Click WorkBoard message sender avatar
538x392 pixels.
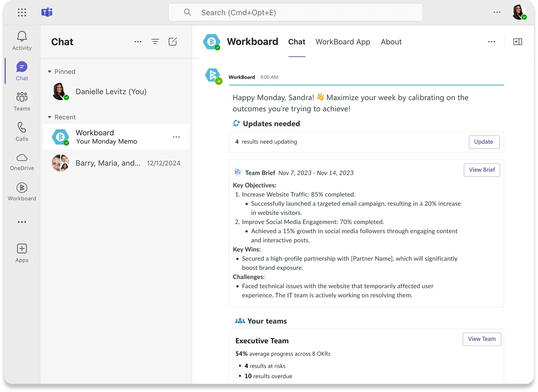(214, 76)
